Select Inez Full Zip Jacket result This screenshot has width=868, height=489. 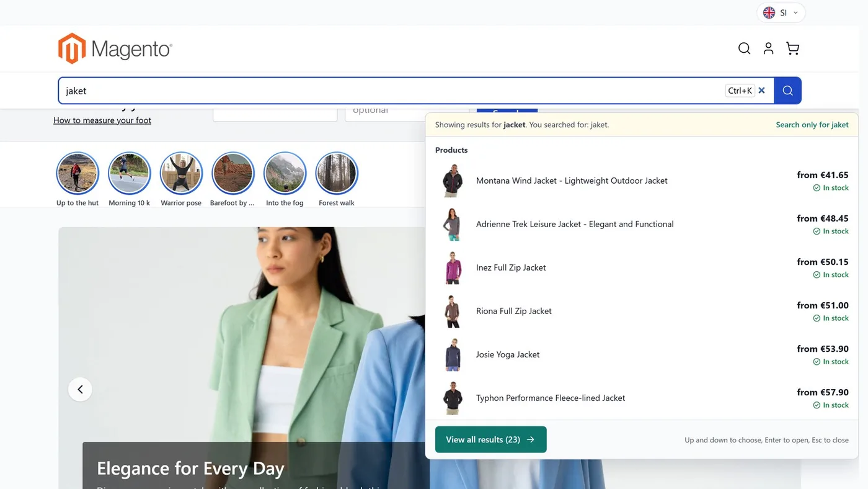(x=642, y=267)
